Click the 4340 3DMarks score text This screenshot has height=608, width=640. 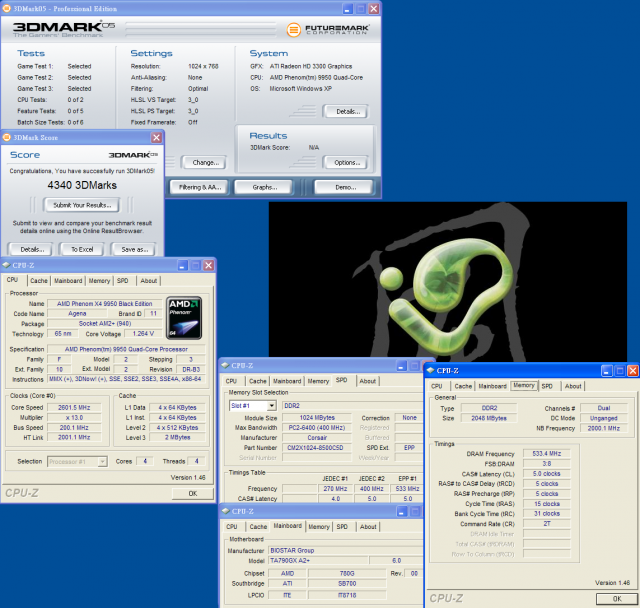click(82, 185)
